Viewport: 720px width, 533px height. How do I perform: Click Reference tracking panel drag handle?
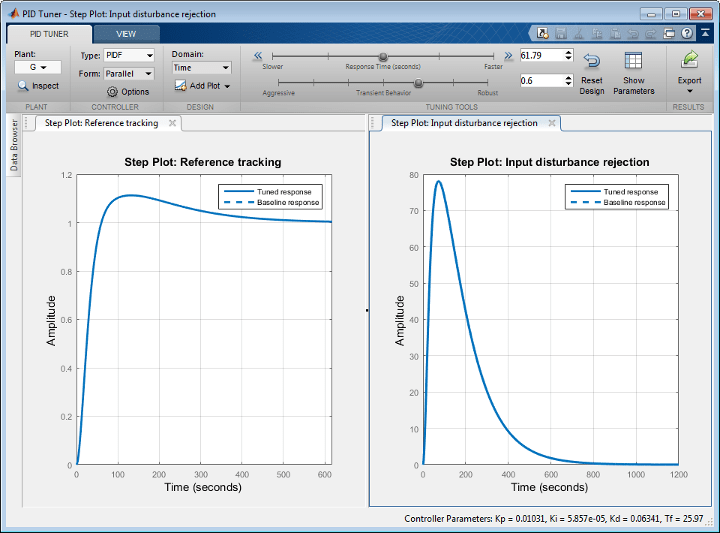[27, 123]
